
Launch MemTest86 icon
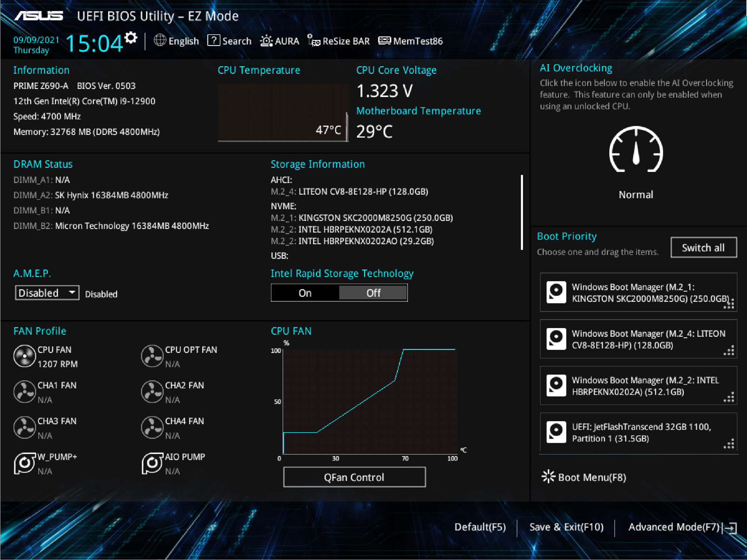[384, 41]
